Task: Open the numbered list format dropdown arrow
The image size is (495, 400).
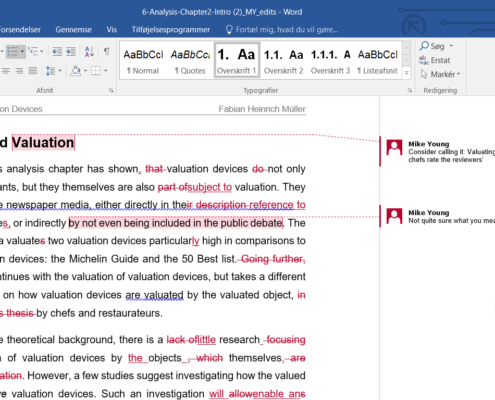Action: pyautogui.click(x=22, y=52)
